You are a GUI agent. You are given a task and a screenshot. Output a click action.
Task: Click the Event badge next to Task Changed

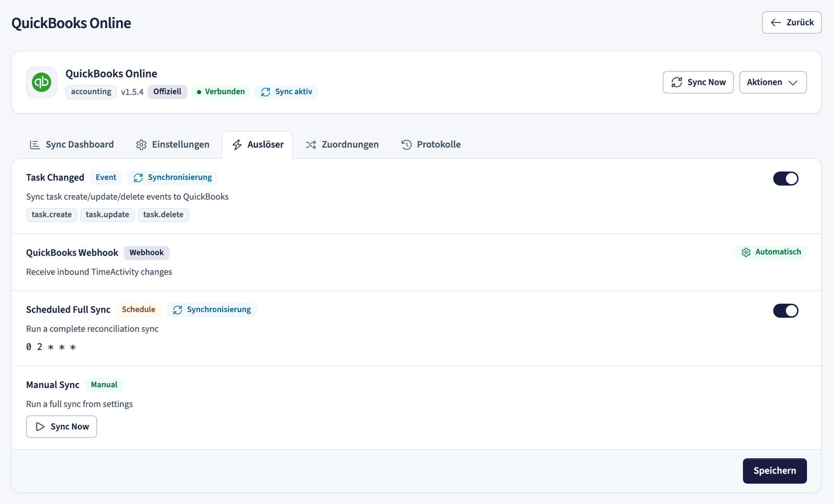point(106,178)
